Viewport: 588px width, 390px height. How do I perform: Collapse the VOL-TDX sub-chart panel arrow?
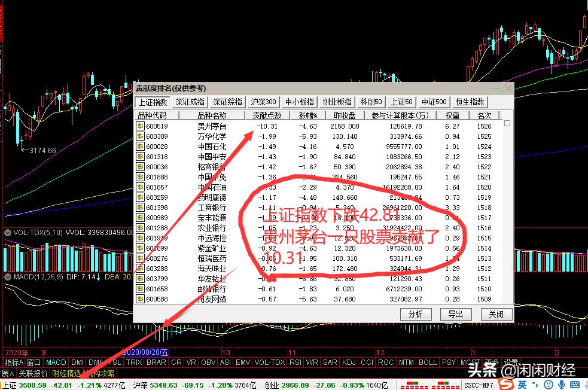(x=8, y=233)
